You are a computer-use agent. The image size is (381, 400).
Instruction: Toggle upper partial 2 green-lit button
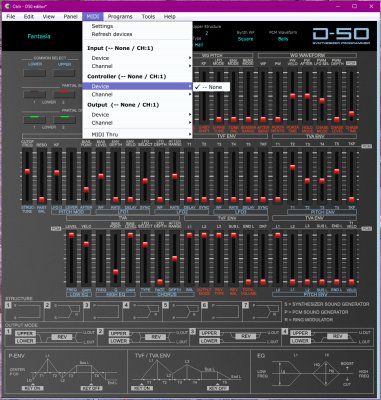tap(65, 119)
